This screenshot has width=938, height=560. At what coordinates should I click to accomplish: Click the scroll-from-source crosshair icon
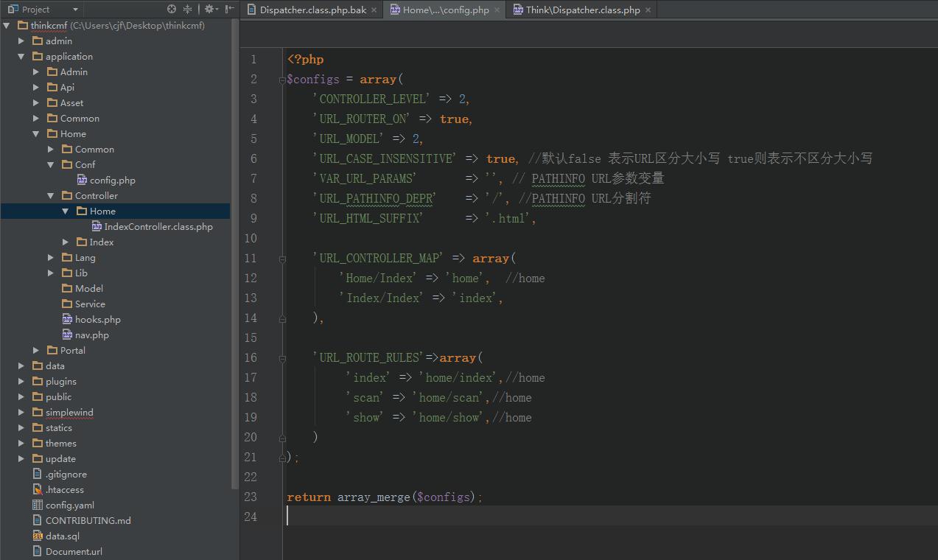pyautogui.click(x=171, y=9)
